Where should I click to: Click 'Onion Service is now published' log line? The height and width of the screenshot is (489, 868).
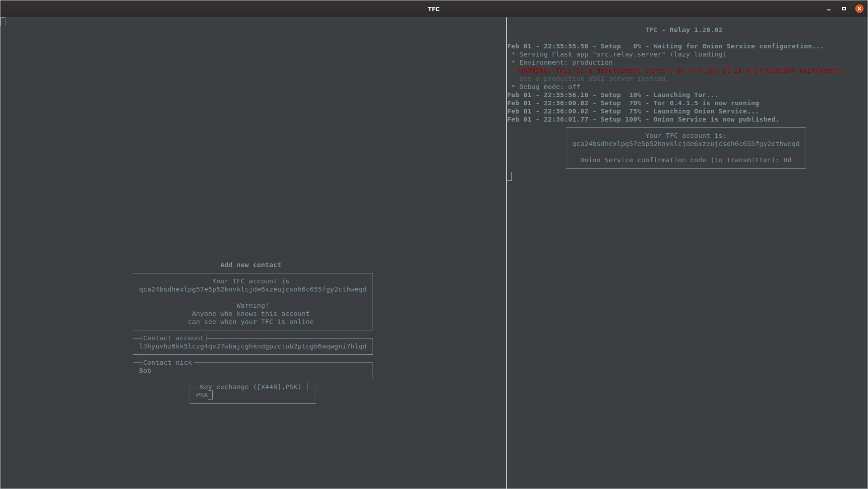pyautogui.click(x=643, y=119)
